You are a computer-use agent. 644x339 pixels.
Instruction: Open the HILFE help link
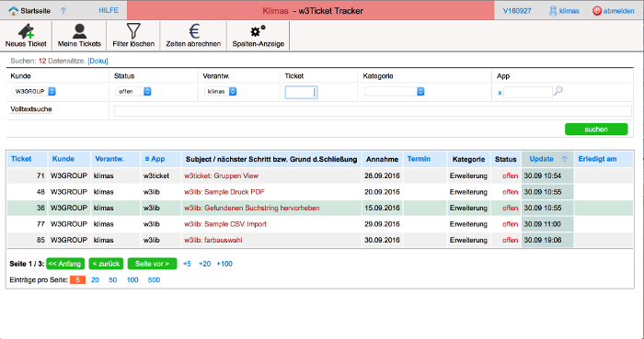(109, 11)
